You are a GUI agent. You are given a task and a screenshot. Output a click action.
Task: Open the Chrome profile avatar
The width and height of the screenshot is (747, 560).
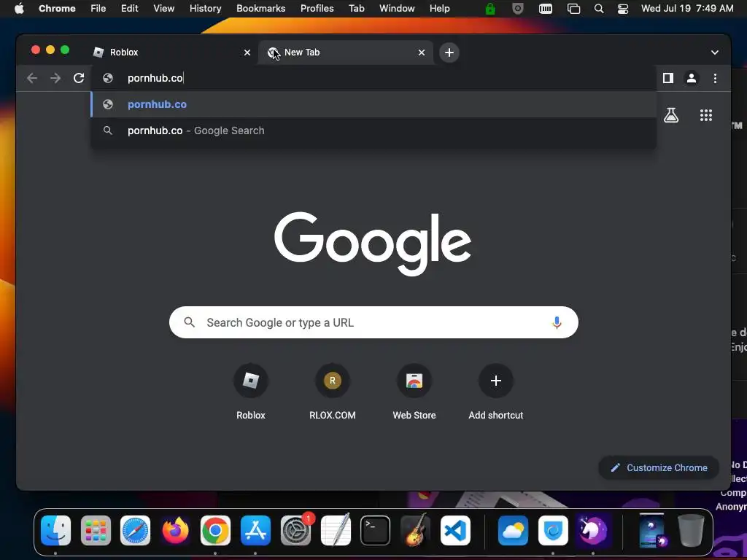[x=692, y=78]
